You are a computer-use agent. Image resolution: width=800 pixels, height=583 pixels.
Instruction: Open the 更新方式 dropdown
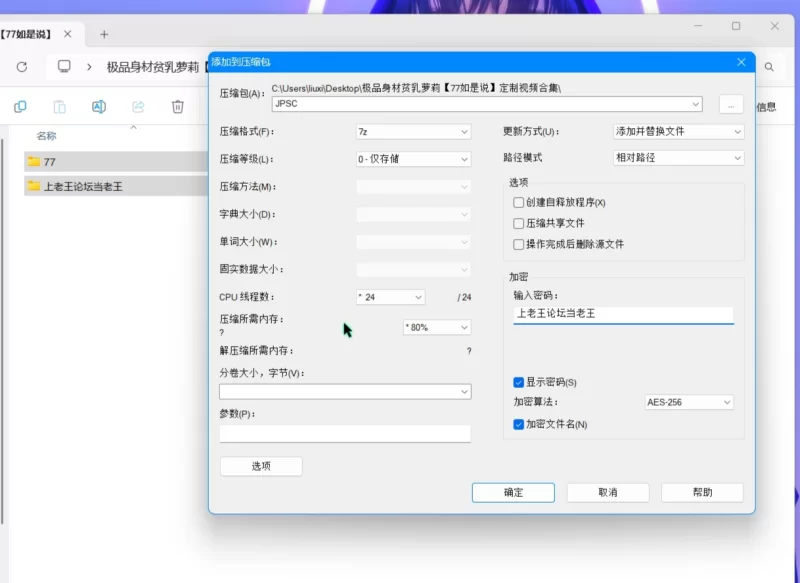(x=678, y=132)
